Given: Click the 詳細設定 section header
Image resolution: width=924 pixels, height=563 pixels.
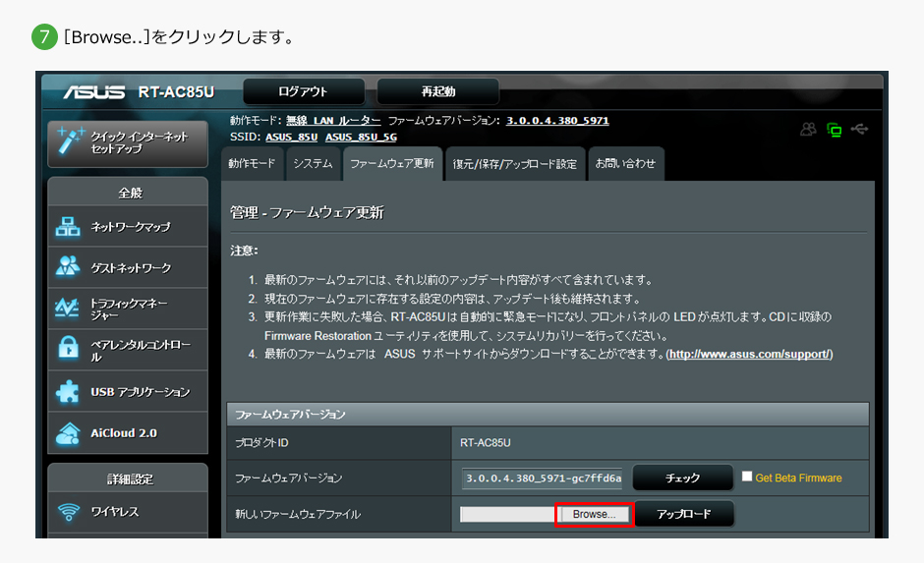Looking at the screenshot, I should (x=130, y=479).
